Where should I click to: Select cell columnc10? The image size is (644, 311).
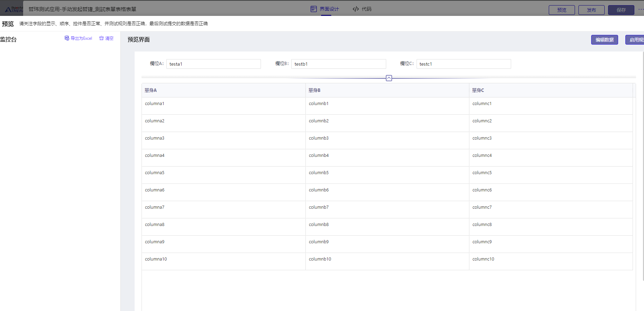(551, 261)
